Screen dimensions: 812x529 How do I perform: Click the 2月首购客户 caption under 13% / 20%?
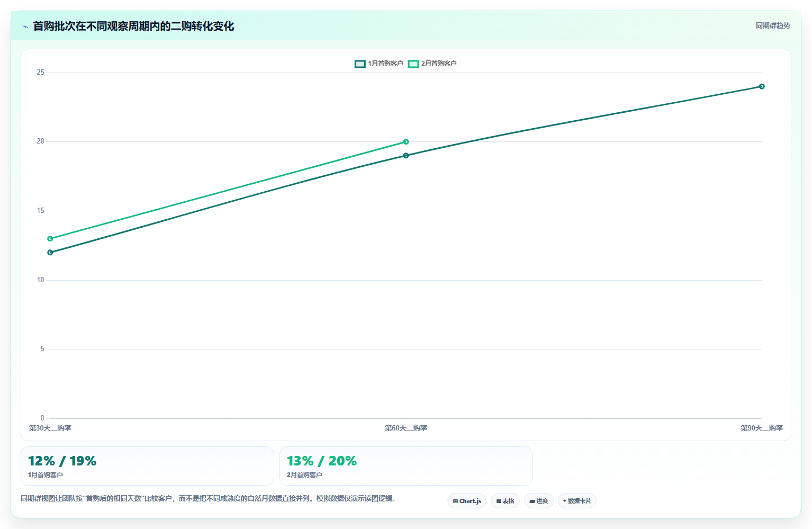tap(304, 475)
